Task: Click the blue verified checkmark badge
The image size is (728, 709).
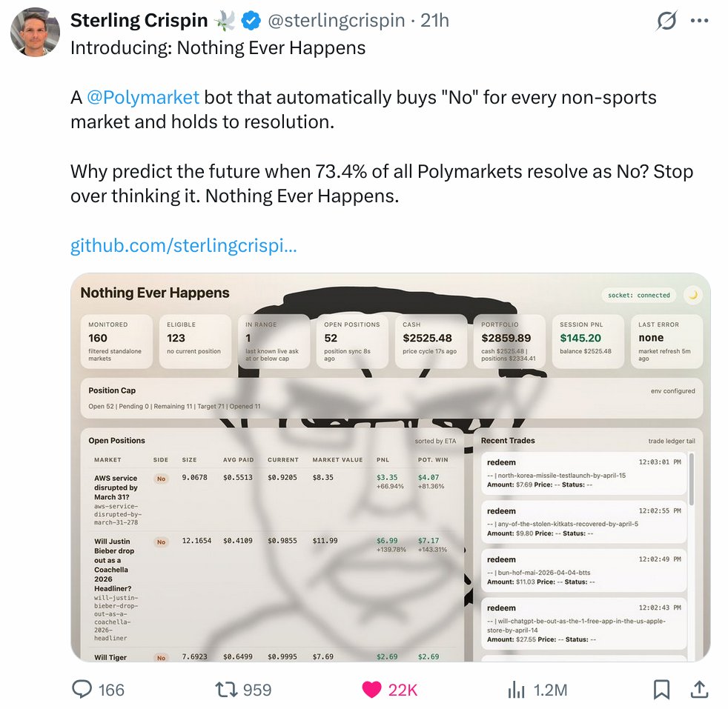Action: click(x=251, y=21)
